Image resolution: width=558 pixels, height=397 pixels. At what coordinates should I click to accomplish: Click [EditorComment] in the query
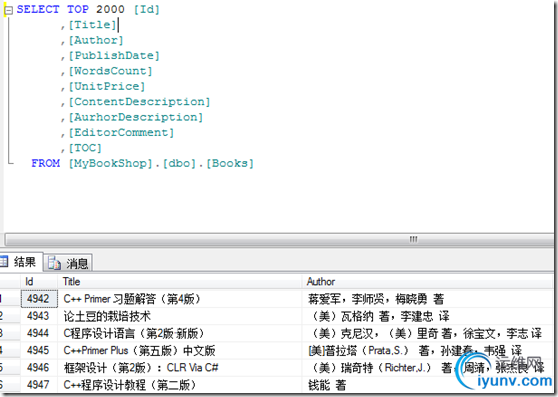(x=121, y=132)
